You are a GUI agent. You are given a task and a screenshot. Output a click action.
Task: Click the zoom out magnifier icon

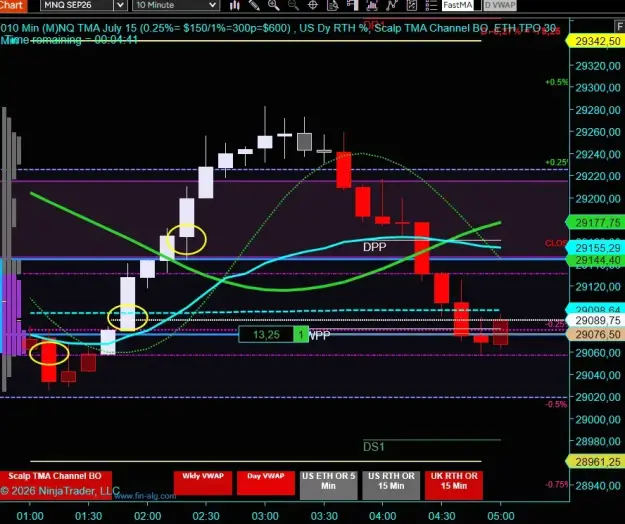point(293,5)
